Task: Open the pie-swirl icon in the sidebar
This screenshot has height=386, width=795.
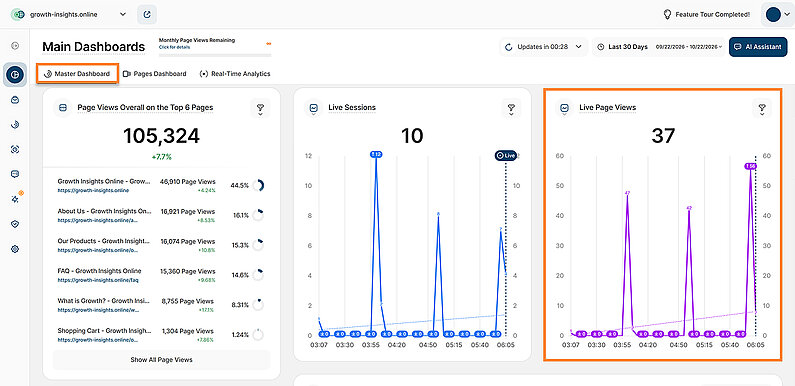Action: (15, 124)
